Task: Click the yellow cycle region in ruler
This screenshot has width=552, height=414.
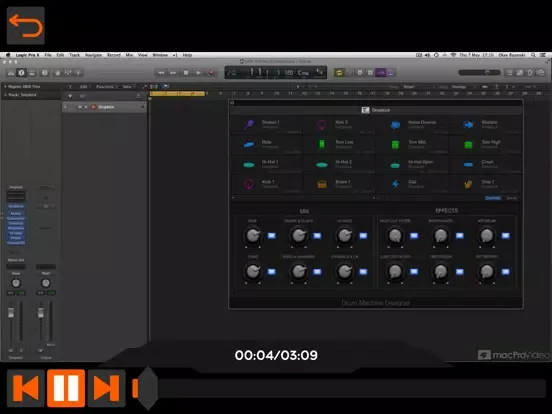Action: point(177,94)
